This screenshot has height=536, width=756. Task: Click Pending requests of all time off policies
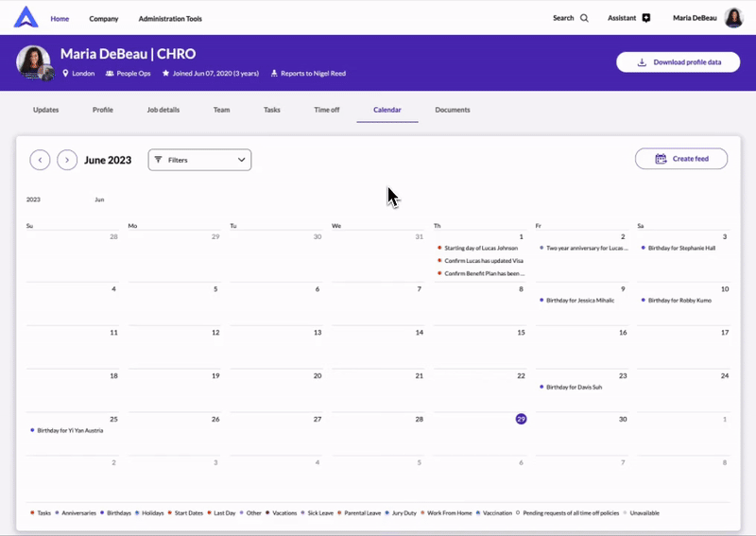[568, 513]
